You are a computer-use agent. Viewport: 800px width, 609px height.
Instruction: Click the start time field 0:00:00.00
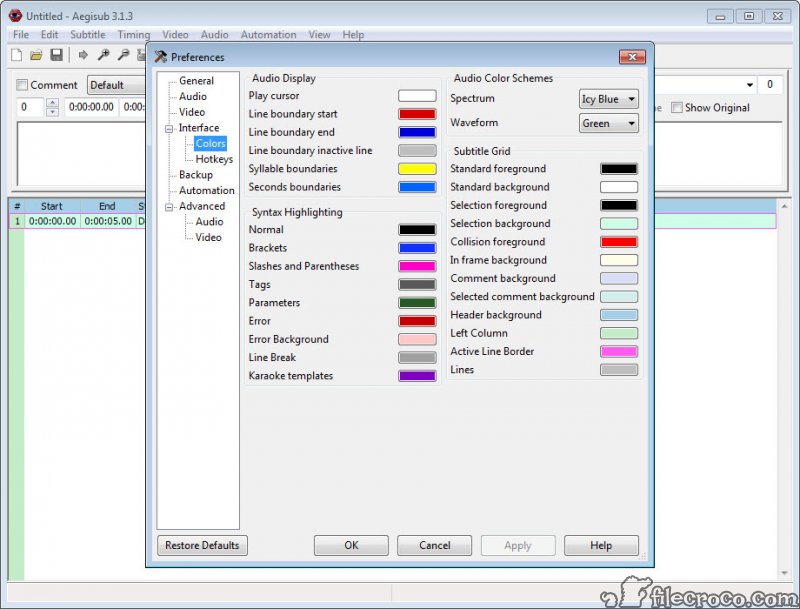tap(91, 107)
